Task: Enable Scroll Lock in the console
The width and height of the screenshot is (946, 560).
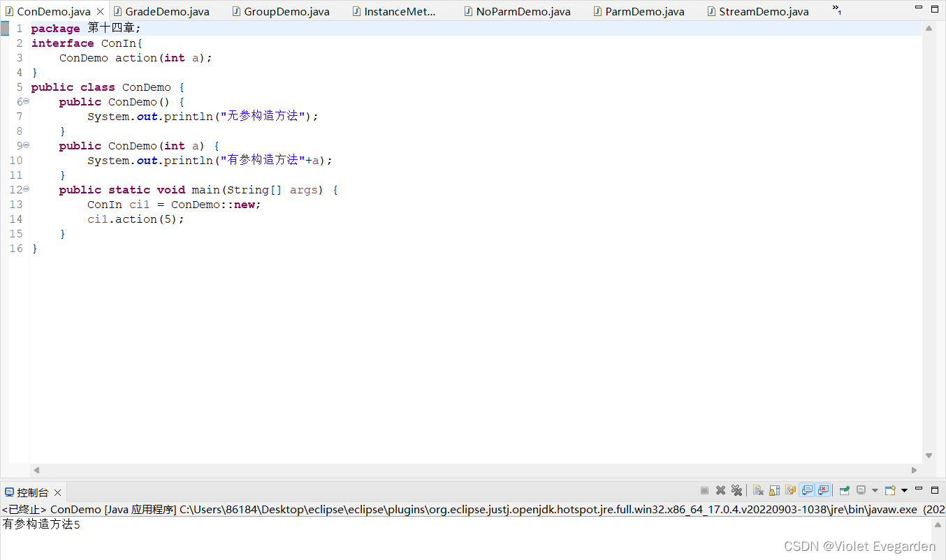Action: [773, 489]
